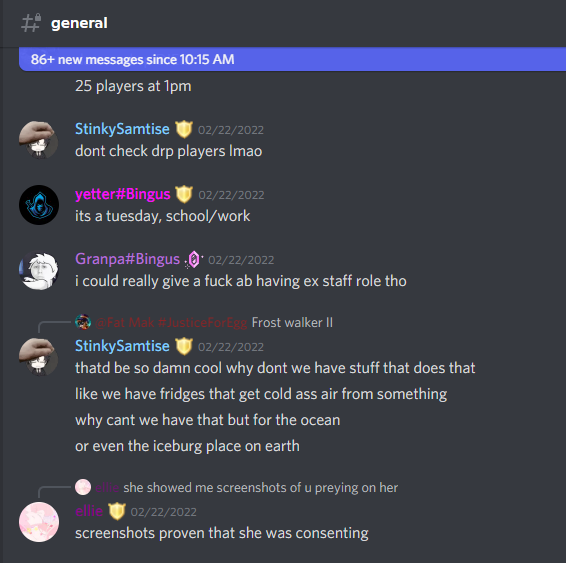This screenshot has width=566, height=563.
Task: Click small Fat Mak avatar in reply preview
Action: click(83, 322)
